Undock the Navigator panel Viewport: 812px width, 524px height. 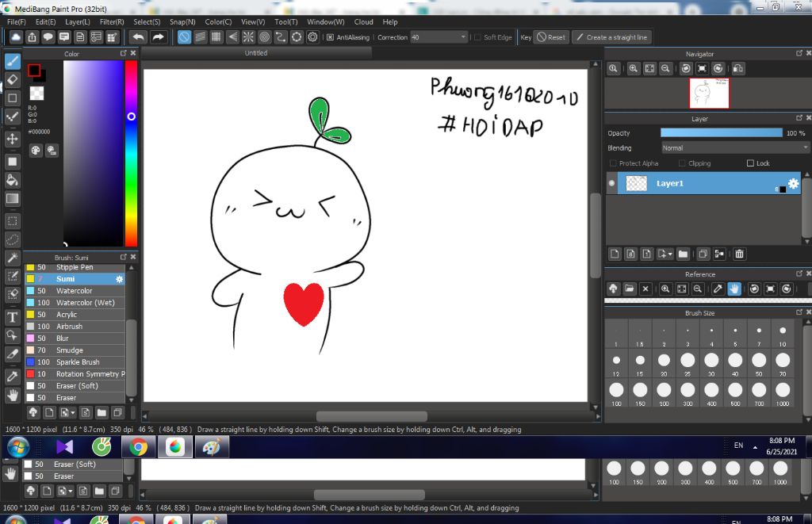point(799,53)
